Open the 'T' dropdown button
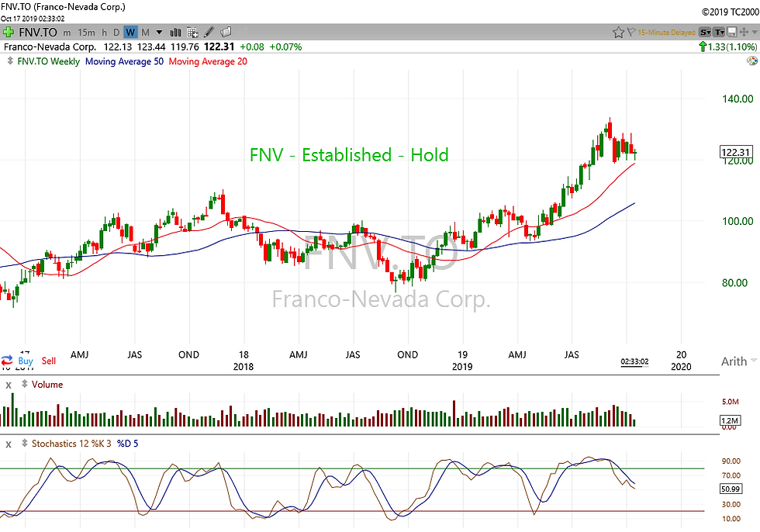This screenshot has height=532, width=760. coord(720,33)
